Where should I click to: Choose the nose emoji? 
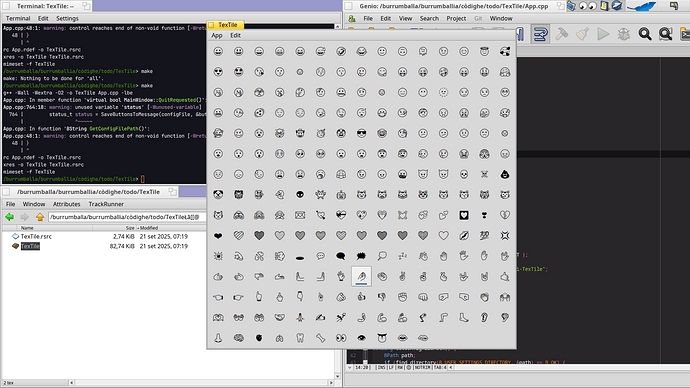coord(218,338)
